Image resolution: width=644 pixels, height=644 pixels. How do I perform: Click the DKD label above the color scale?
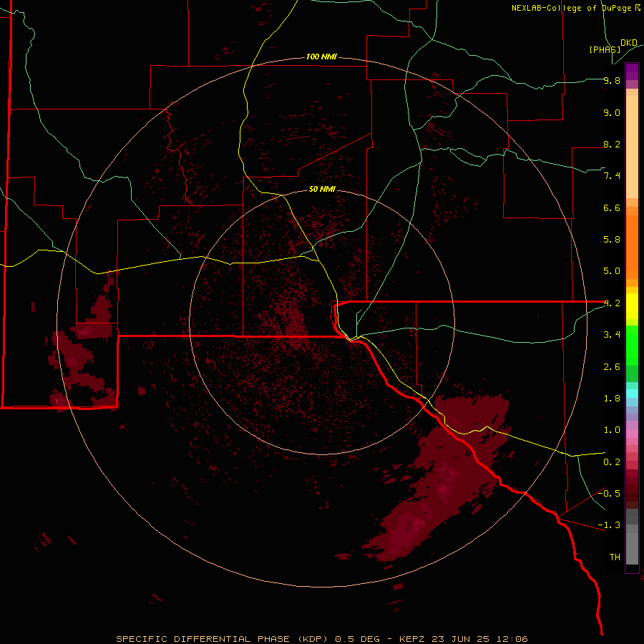[629, 43]
